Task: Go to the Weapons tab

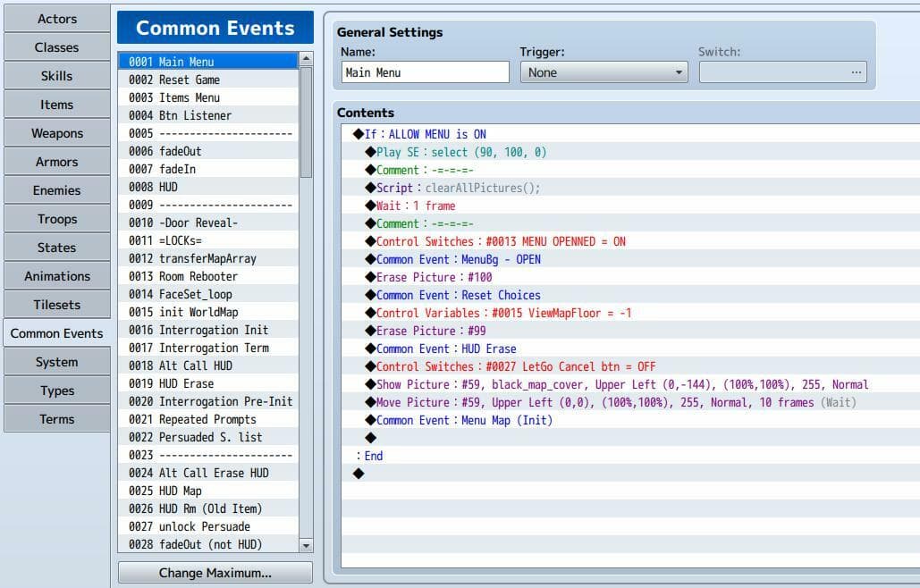Action: (x=57, y=133)
